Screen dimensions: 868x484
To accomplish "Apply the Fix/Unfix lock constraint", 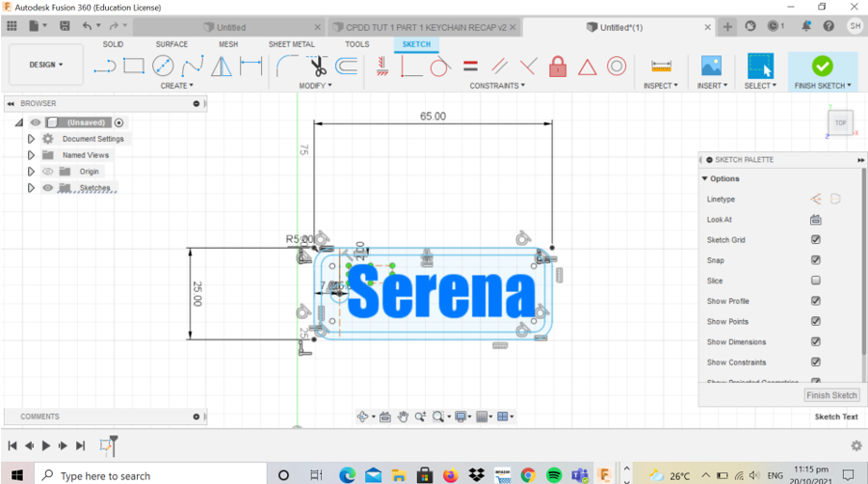I will coord(558,66).
